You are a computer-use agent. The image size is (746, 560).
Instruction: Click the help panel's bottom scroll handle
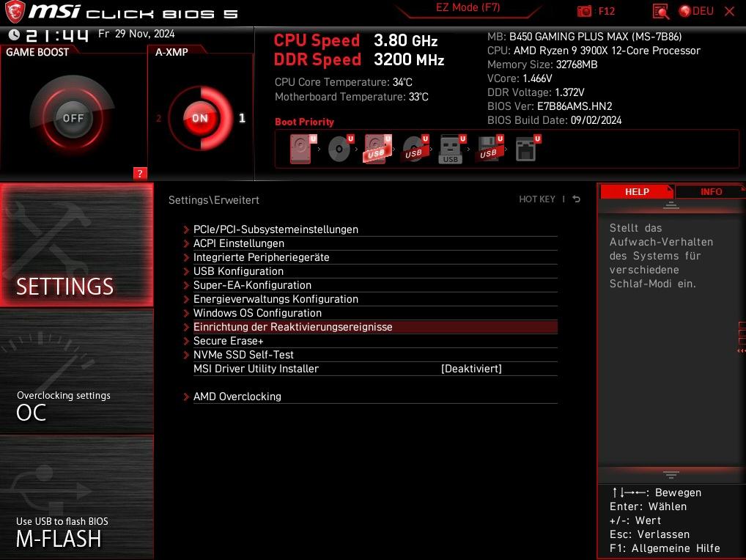click(x=671, y=475)
